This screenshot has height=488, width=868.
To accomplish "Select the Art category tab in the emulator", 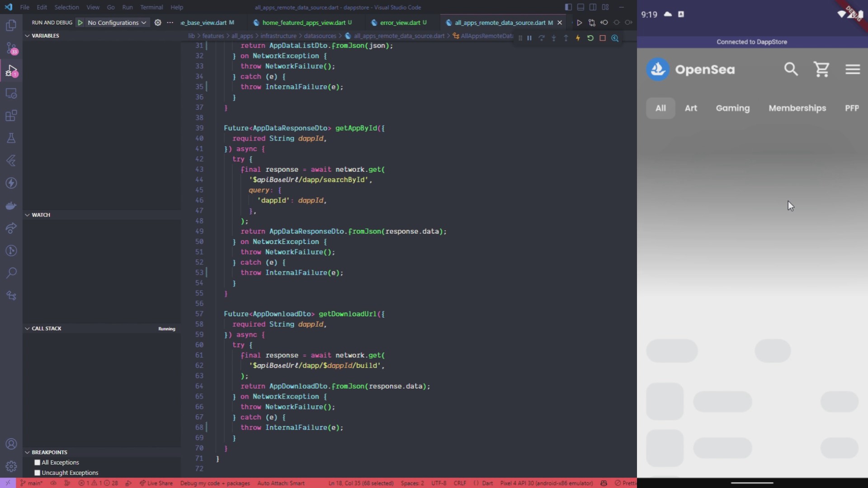I will pos(691,108).
